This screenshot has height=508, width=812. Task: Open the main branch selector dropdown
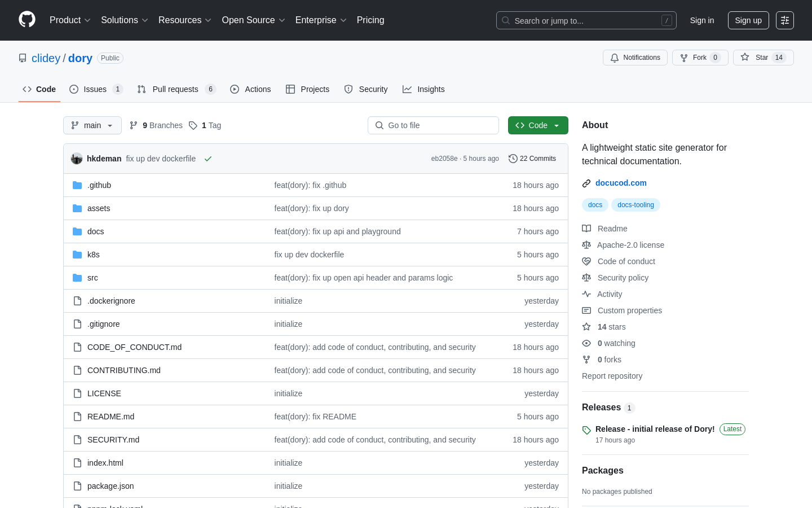[x=92, y=125]
